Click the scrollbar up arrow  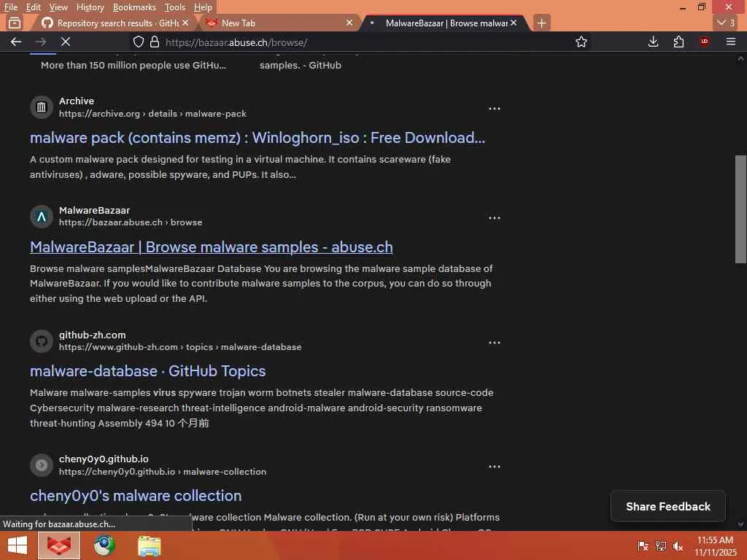[740, 59]
